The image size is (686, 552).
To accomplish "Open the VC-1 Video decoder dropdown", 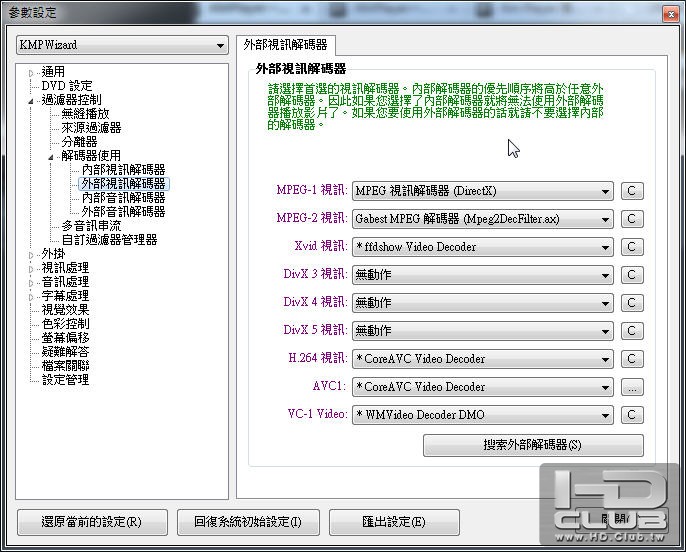I will pyautogui.click(x=483, y=415).
